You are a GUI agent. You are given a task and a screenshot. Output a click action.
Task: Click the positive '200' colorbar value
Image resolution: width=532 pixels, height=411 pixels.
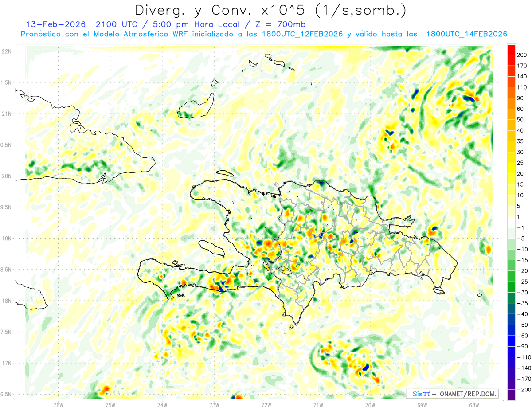coord(522,55)
